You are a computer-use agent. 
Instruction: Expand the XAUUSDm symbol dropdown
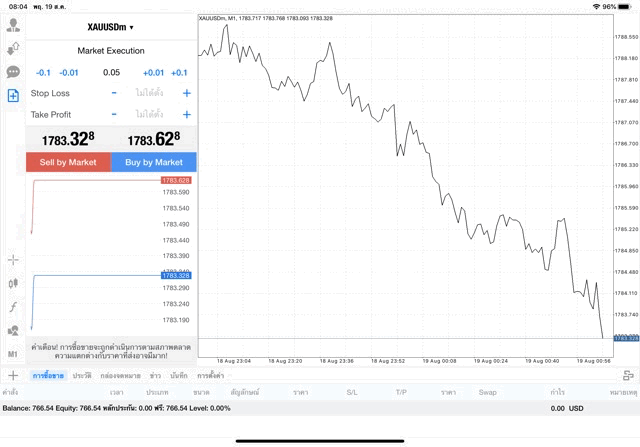(x=111, y=27)
